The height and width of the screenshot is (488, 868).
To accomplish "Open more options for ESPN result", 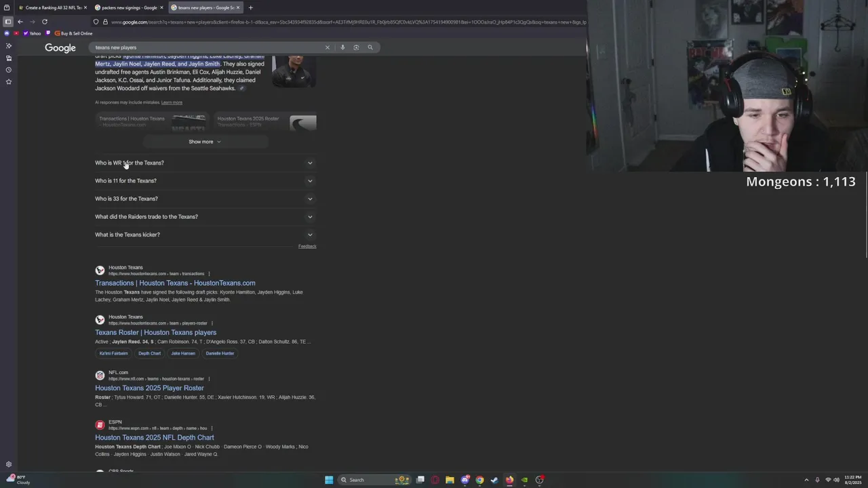I will [212, 428].
